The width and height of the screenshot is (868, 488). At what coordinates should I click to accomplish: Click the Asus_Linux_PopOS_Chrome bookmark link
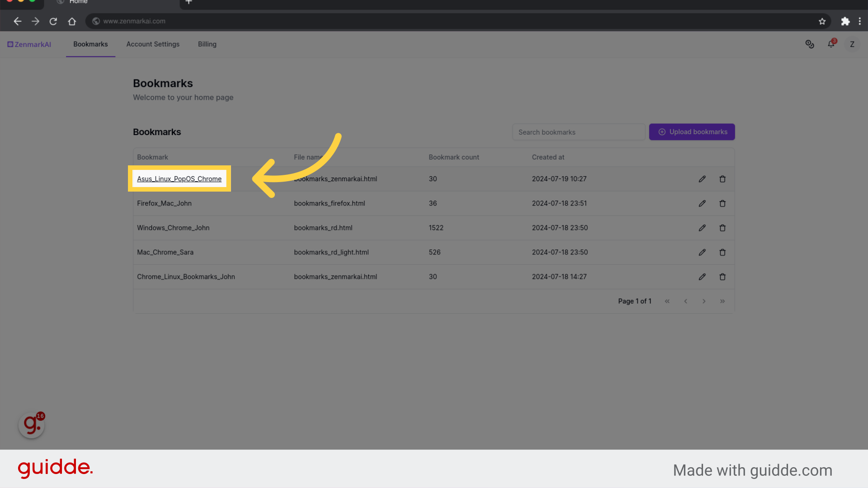(x=179, y=179)
